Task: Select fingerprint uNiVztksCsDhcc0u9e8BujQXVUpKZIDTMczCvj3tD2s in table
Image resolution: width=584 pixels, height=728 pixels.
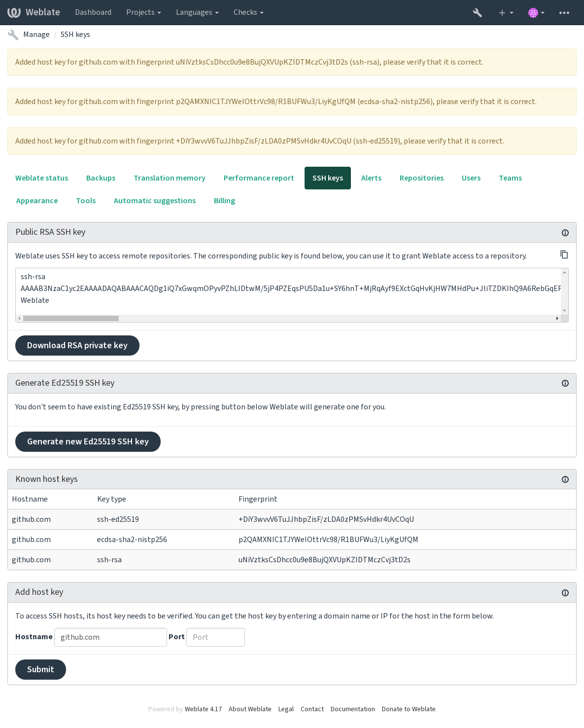Action: [324, 560]
